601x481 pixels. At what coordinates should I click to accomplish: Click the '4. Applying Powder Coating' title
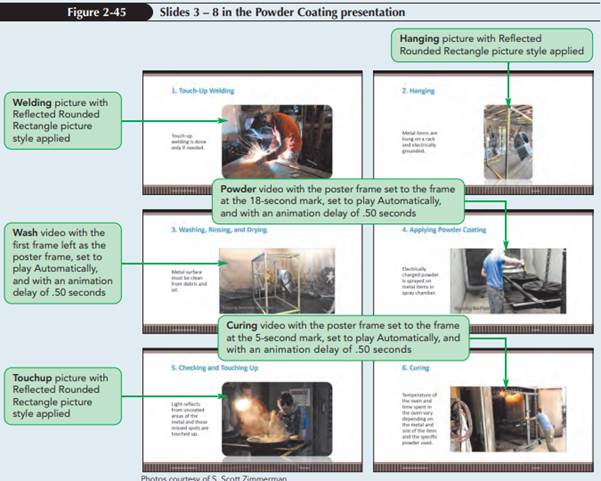444,230
